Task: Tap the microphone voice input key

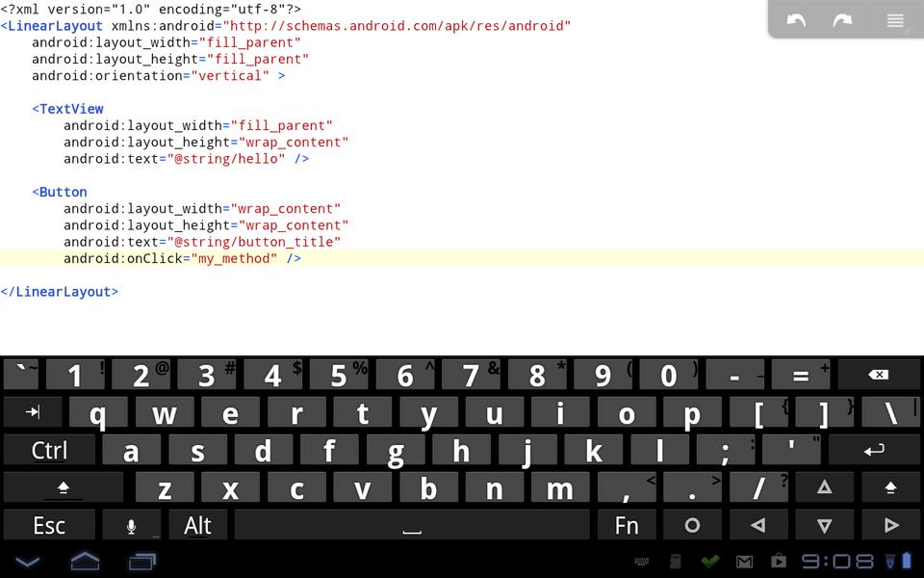Action: click(x=132, y=526)
